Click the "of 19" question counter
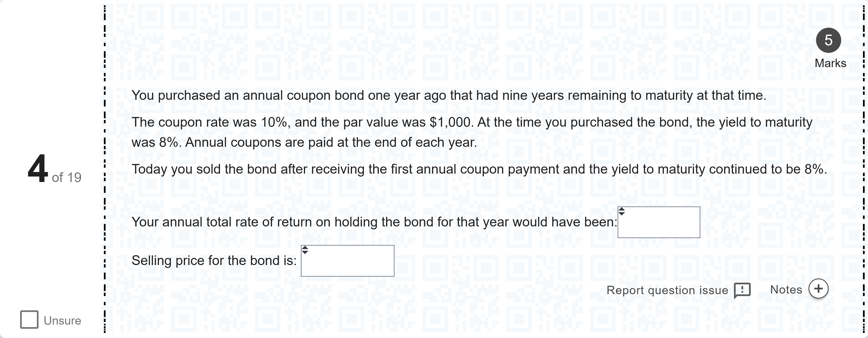 point(66,177)
